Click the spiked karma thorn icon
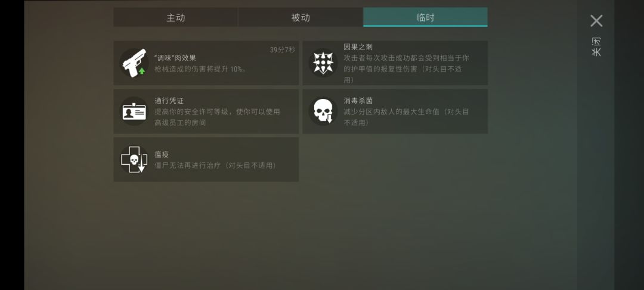 (323, 63)
